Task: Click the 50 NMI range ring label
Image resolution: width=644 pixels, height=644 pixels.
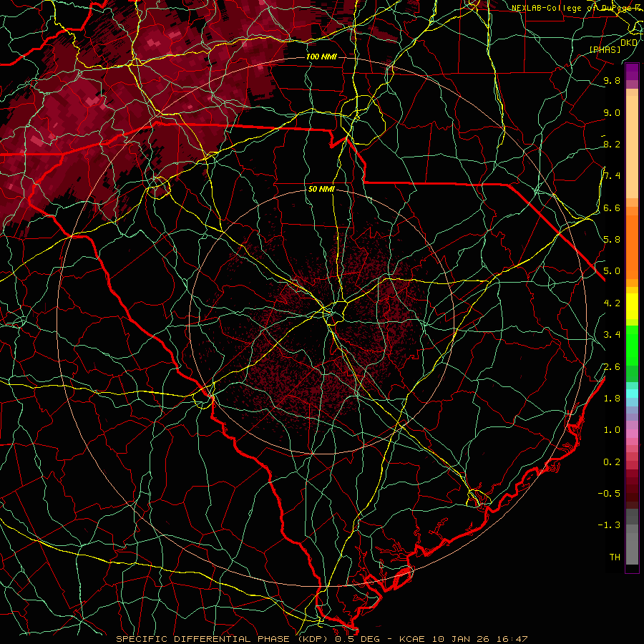Action: pyautogui.click(x=321, y=190)
